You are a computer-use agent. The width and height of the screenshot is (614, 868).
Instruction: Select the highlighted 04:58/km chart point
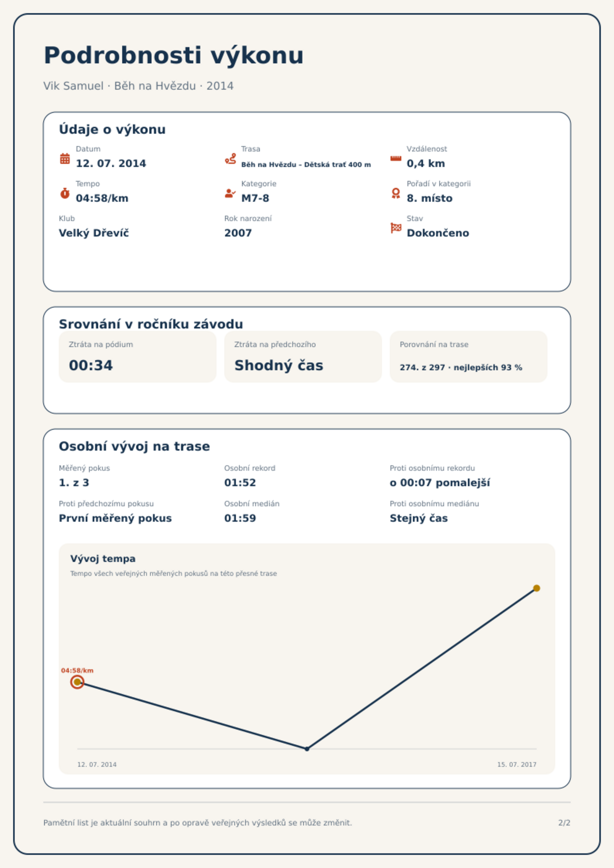77,682
